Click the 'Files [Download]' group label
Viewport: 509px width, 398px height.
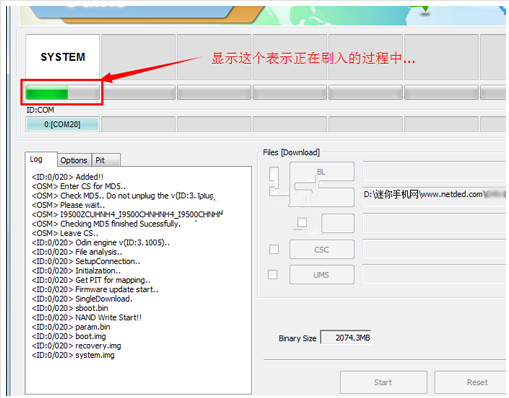[291, 152]
